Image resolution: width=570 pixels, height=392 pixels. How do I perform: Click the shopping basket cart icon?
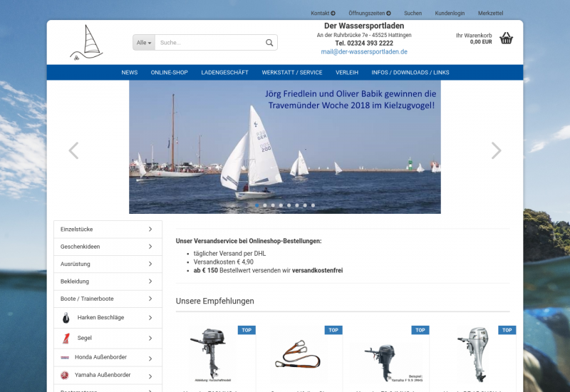tap(506, 38)
